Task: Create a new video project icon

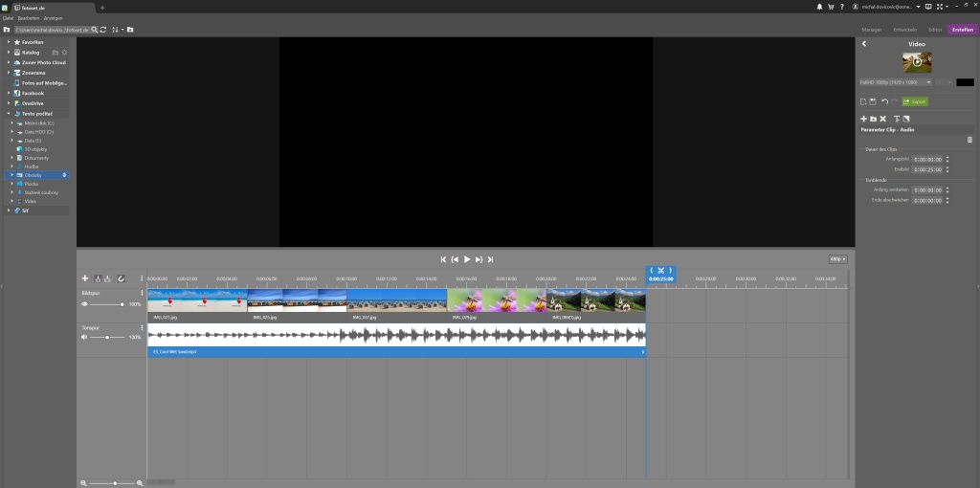Action: click(864, 101)
